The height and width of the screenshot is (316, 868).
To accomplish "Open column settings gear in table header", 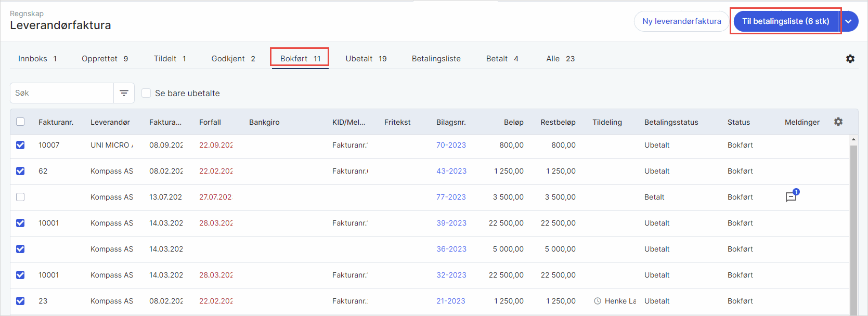I will (x=838, y=122).
